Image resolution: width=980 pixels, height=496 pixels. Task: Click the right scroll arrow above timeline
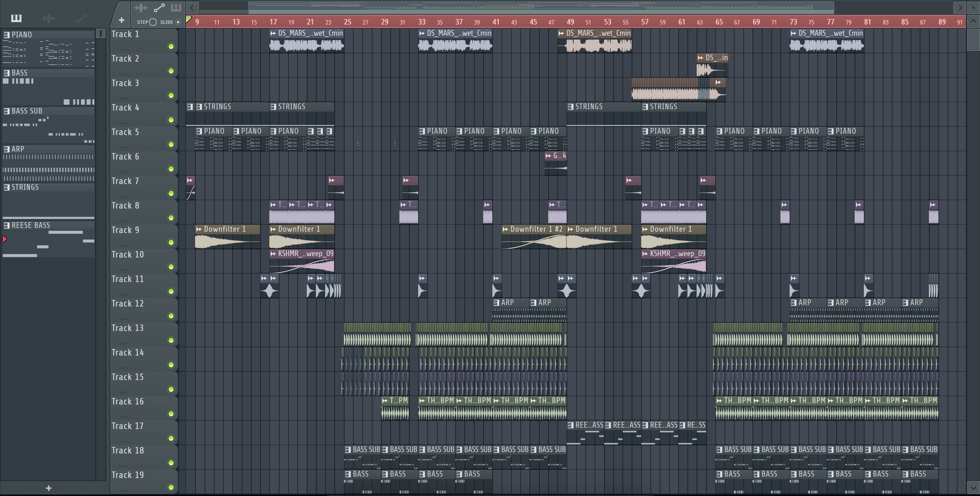point(960,7)
